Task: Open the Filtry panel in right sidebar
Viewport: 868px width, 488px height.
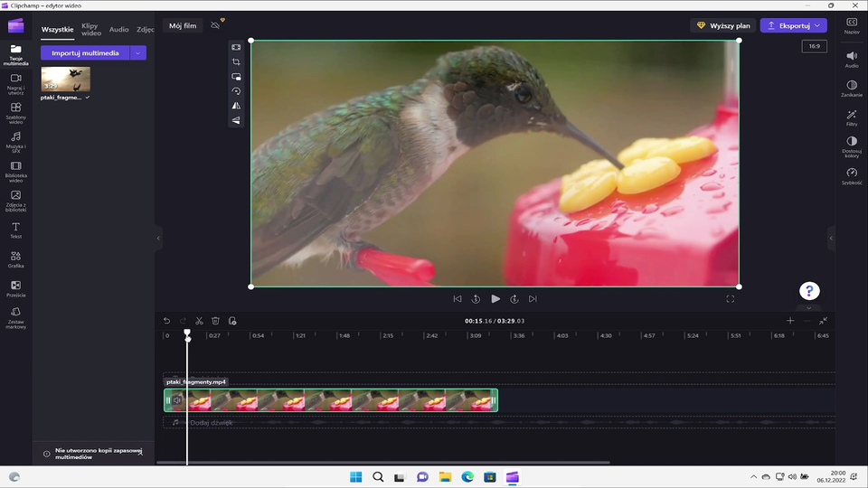Action: click(x=852, y=117)
